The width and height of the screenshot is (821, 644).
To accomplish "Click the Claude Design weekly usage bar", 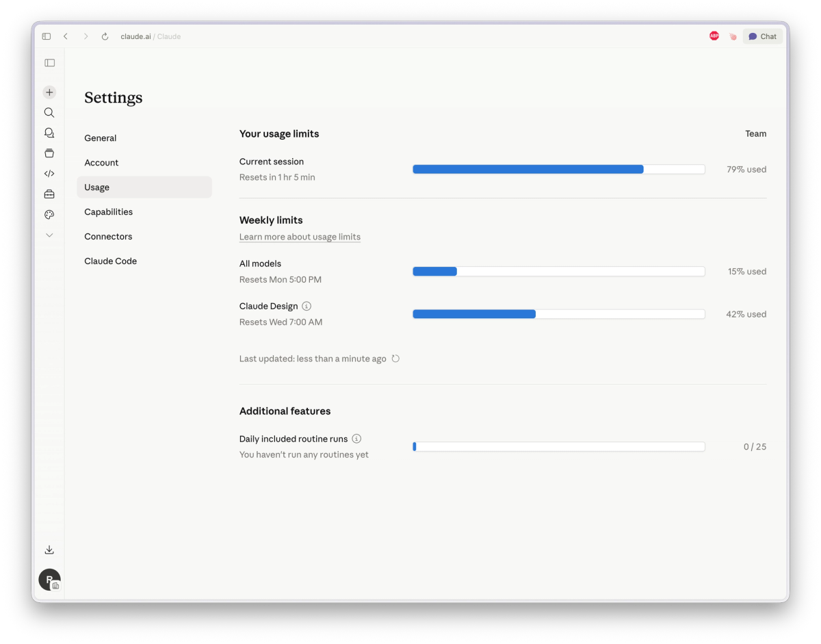I will [559, 314].
